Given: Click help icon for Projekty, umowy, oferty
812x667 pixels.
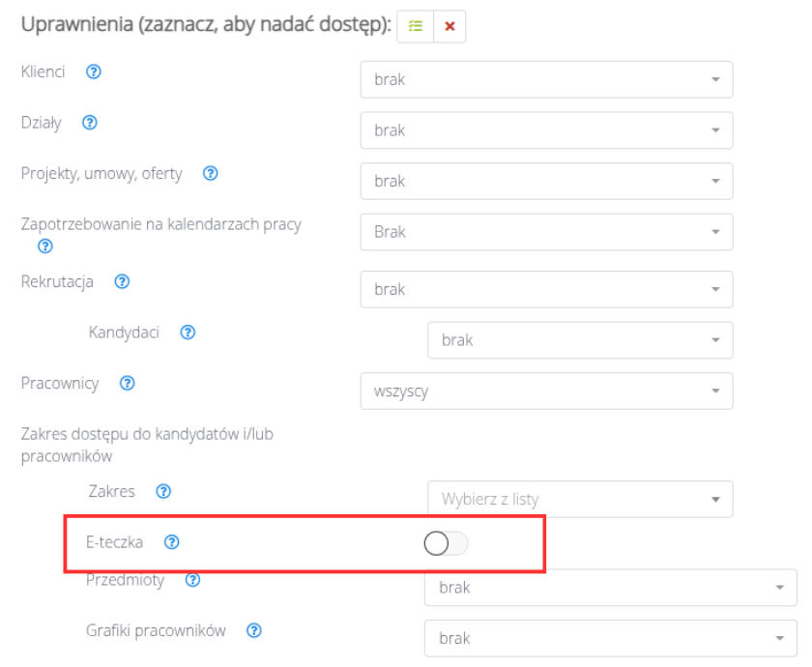Looking at the screenshot, I should pyautogui.click(x=211, y=173).
